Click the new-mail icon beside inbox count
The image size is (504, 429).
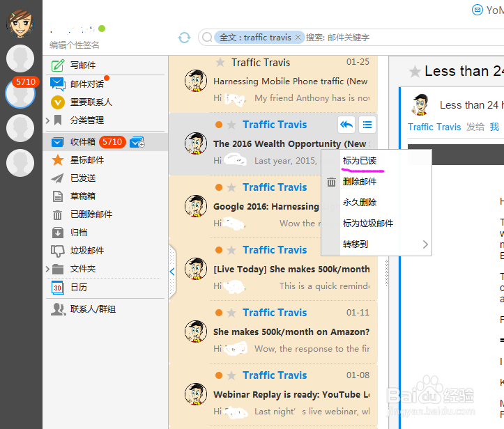tap(137, 142)
